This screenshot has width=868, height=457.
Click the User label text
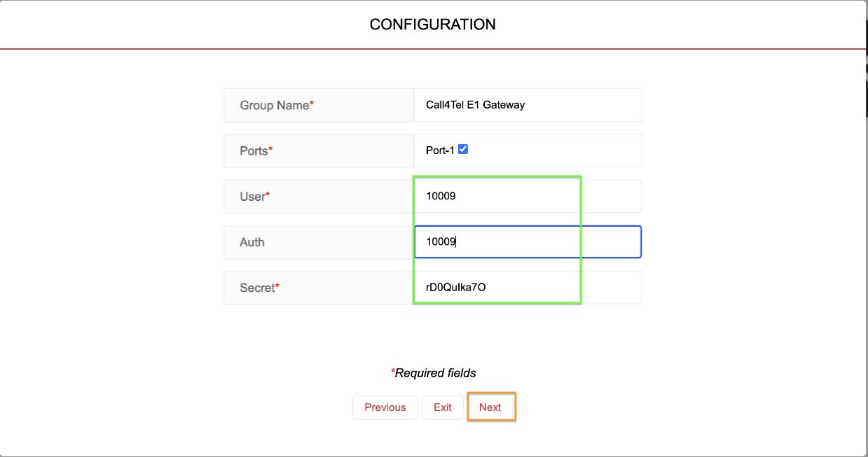[252, 197]
